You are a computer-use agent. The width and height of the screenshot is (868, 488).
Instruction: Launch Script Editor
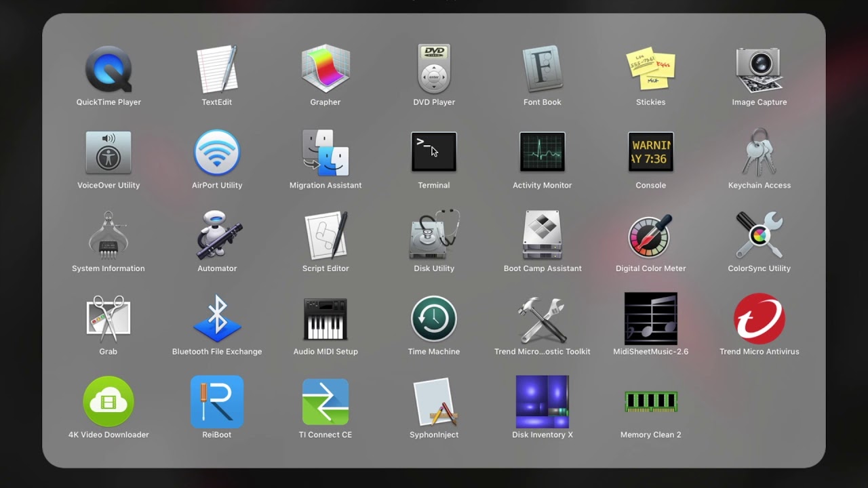[325, 235]
